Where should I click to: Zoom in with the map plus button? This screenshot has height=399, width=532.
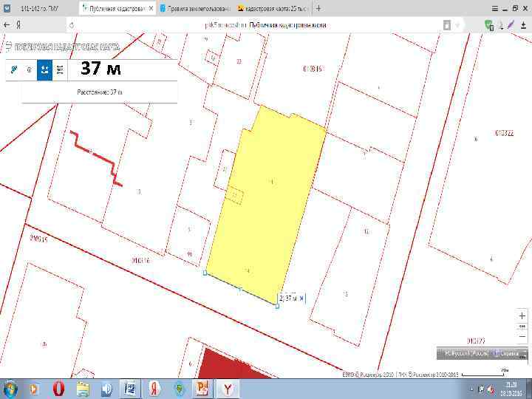point(522,316)
